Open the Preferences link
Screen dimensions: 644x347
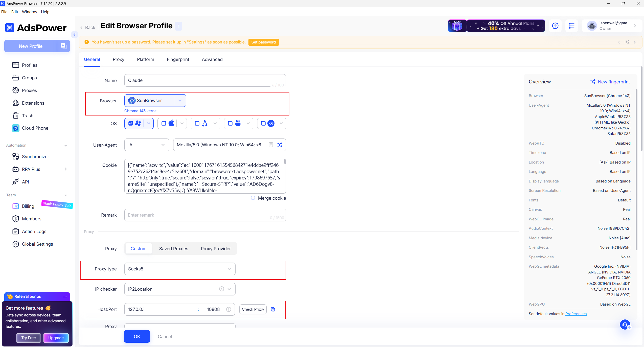coord(576,314)
